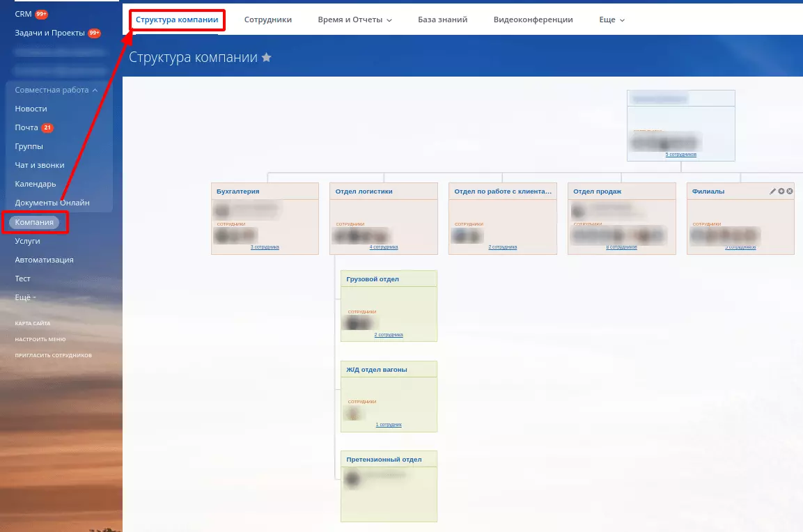Click 2 сотрудника link under Отдел по работе с клиента...

pos(502,247)
